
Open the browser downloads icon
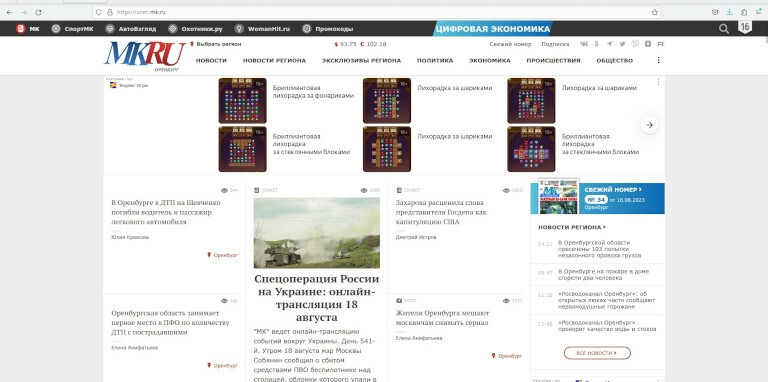pos(729,12)
